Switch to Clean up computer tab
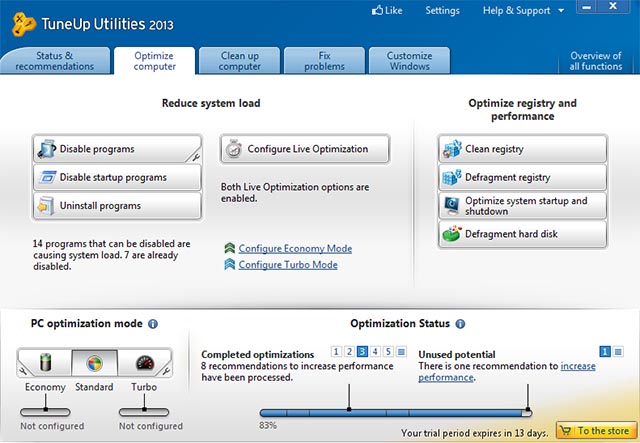This screenshot has height=443, width=640. [x=240, y=61]
